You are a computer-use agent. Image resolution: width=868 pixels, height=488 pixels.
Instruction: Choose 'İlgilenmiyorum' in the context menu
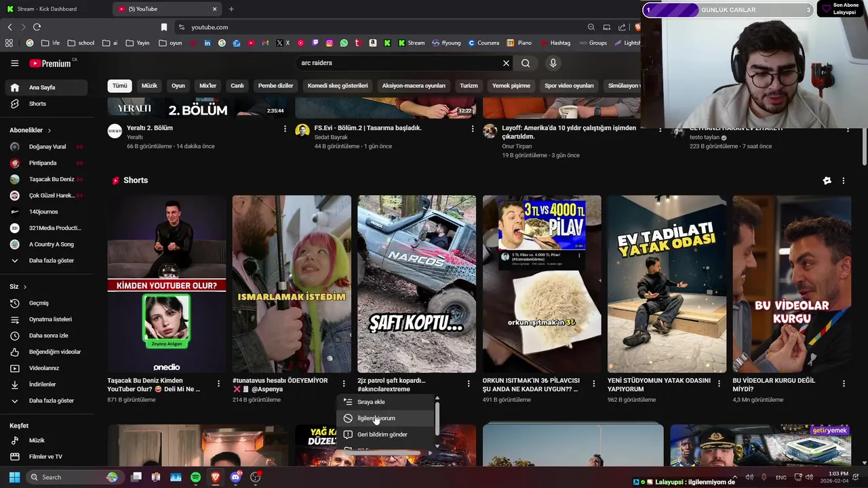click(385, 418)
